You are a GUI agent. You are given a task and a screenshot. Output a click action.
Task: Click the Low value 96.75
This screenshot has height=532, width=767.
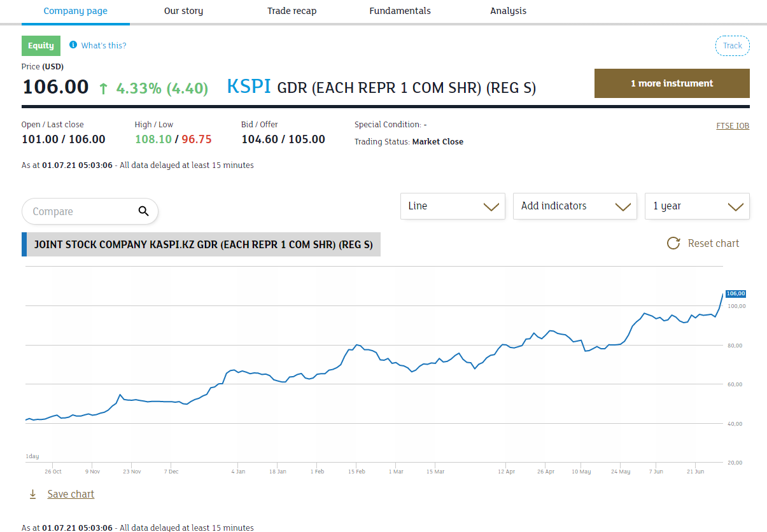pos(197,139)
